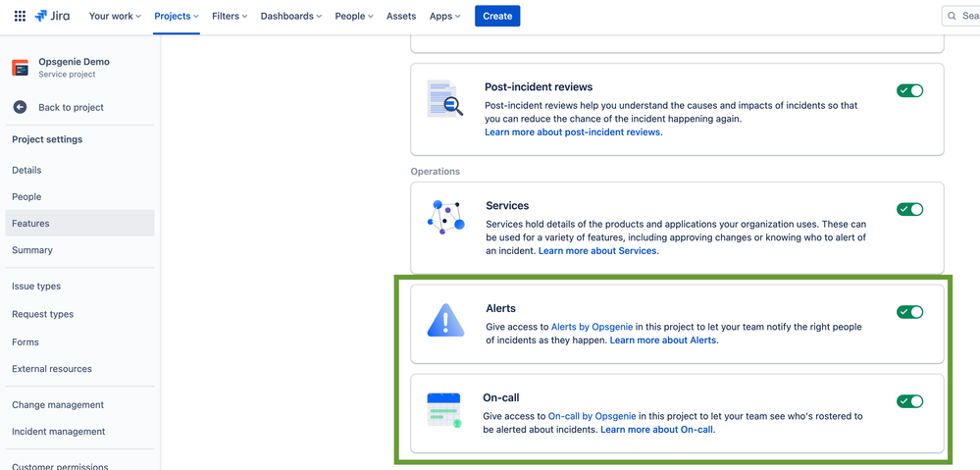980x470 pixels.
Task: Click the Post-incident reviews title
Action: pyautogui.click(x=539, y=87)
